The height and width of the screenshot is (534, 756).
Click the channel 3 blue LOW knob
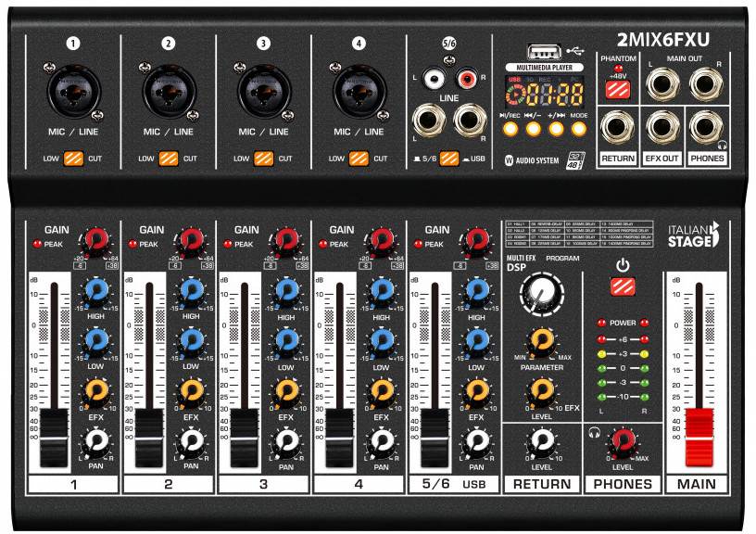[x=286, y=344]
